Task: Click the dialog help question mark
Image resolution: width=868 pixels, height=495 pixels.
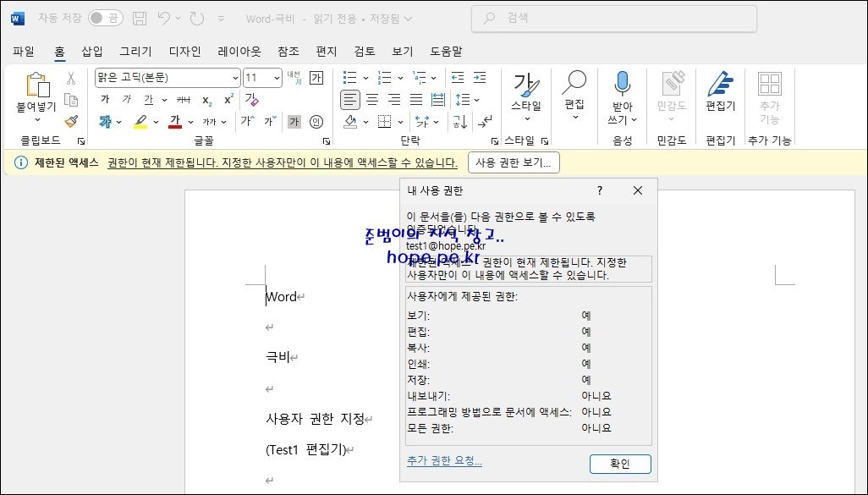Action: 600,190
